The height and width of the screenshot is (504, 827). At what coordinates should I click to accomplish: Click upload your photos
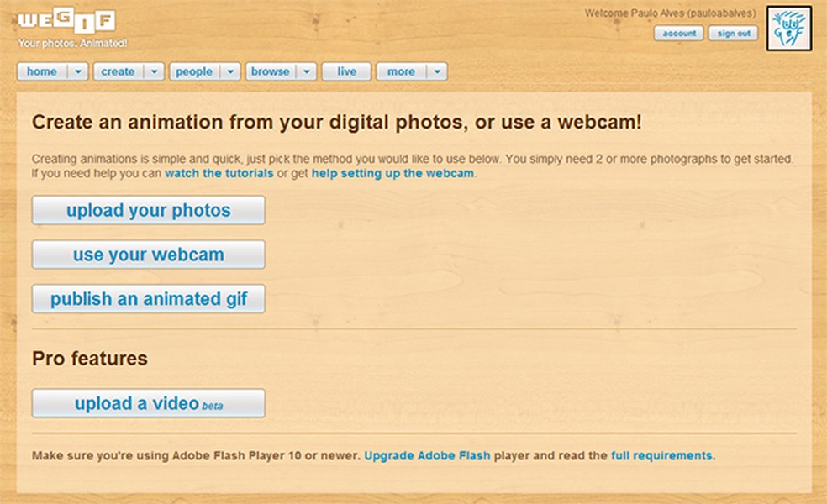tap(148, 210)
